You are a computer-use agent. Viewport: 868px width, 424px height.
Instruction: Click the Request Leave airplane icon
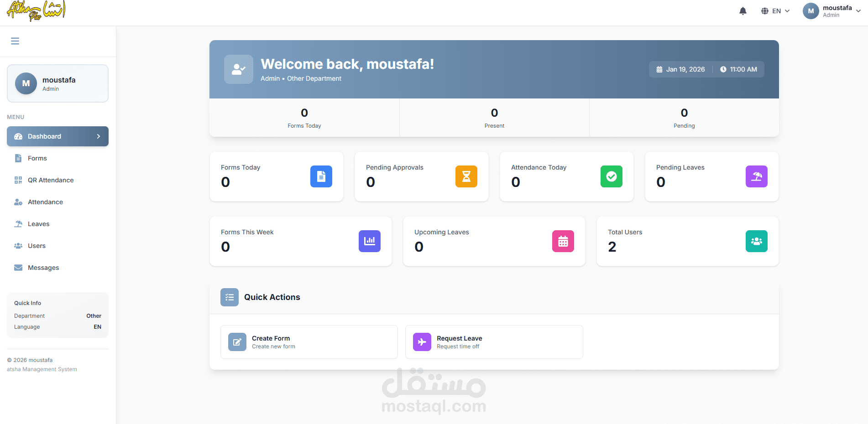[x=422, y=342]
